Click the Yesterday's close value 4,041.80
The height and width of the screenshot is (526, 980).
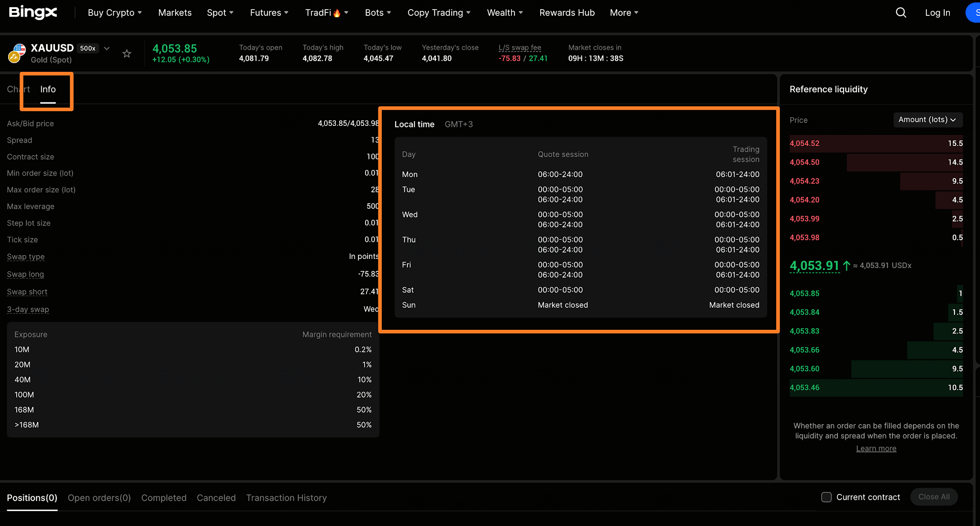pyautogui.click(x=437, y=58)
